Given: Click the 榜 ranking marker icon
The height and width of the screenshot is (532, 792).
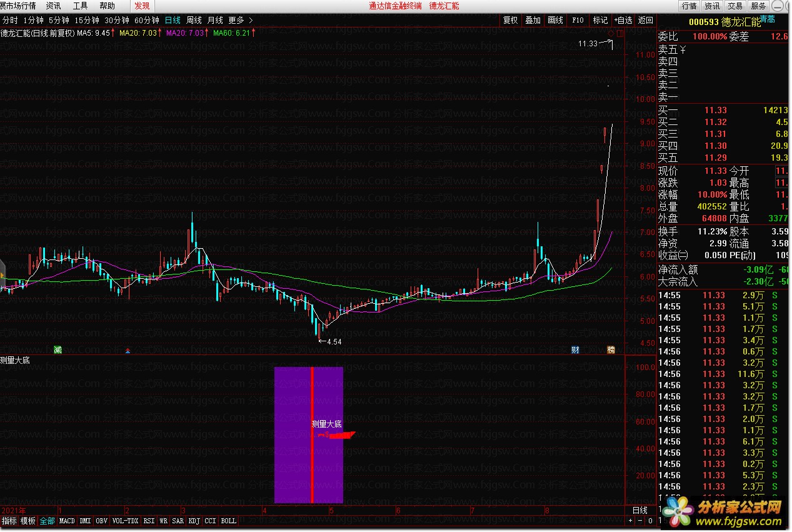Looking at the screenshot, I should point(611,349).
